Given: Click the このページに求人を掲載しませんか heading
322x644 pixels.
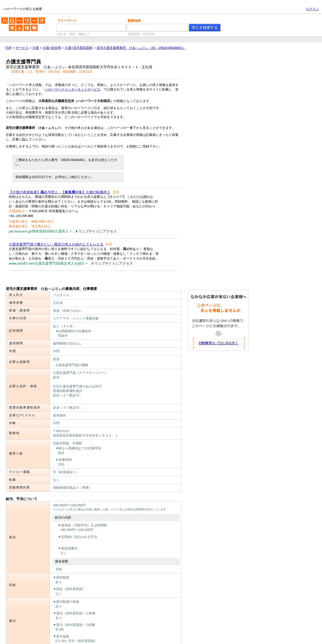Looking at the screenshot, I should pyautogui.click(x=218, y=308).
